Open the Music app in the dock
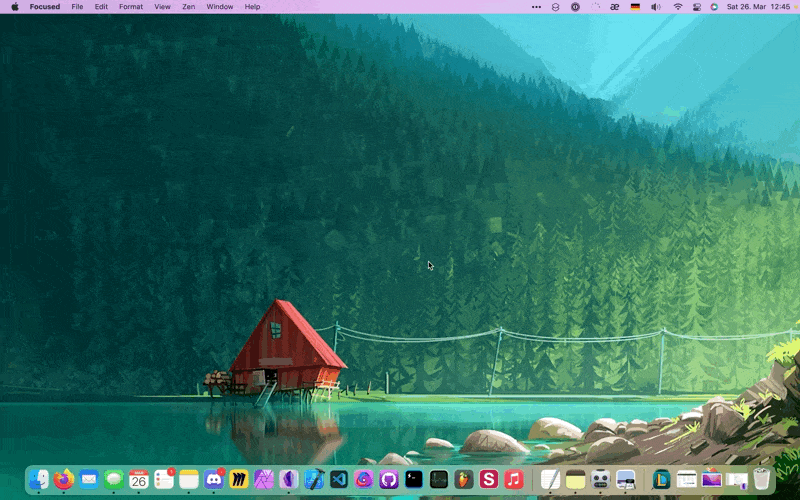This screenshot has width=800, height=500. click(x=514, y=480)
